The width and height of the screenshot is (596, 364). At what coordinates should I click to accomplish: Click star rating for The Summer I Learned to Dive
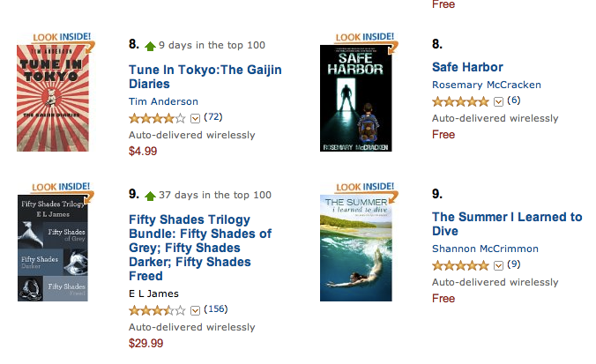pos(460,265)
